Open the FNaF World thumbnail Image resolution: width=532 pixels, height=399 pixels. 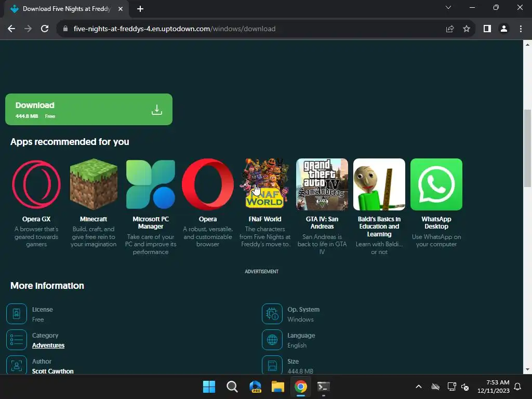pos(265,184)
